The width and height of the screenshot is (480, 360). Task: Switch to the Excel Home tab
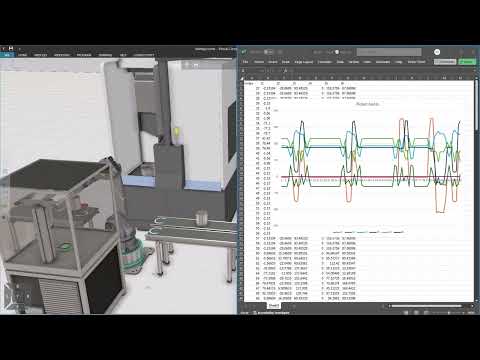pyautogui.click(x=259, y=62)
